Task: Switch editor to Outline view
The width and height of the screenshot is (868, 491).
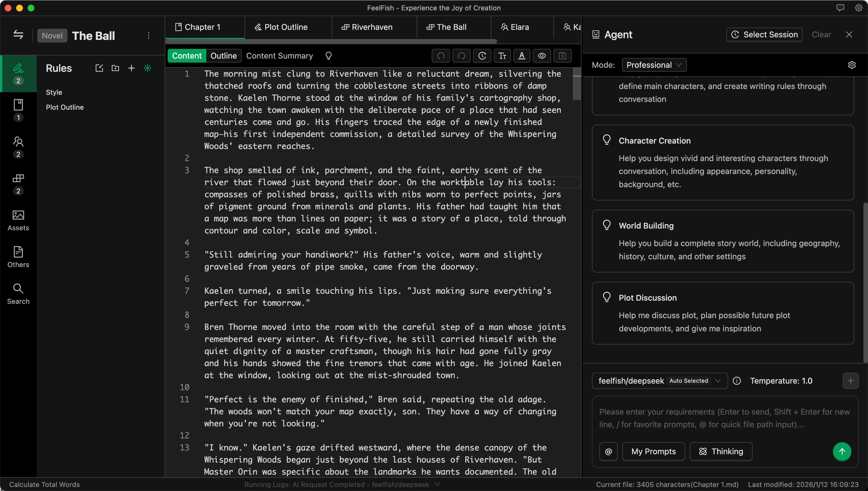Action: (x=223, y=56)
